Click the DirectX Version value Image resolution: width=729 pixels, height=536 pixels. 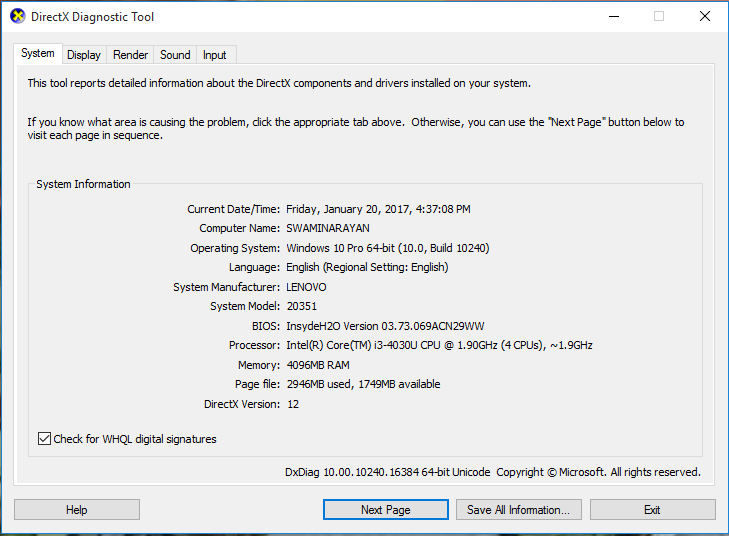tap(293, 404)
